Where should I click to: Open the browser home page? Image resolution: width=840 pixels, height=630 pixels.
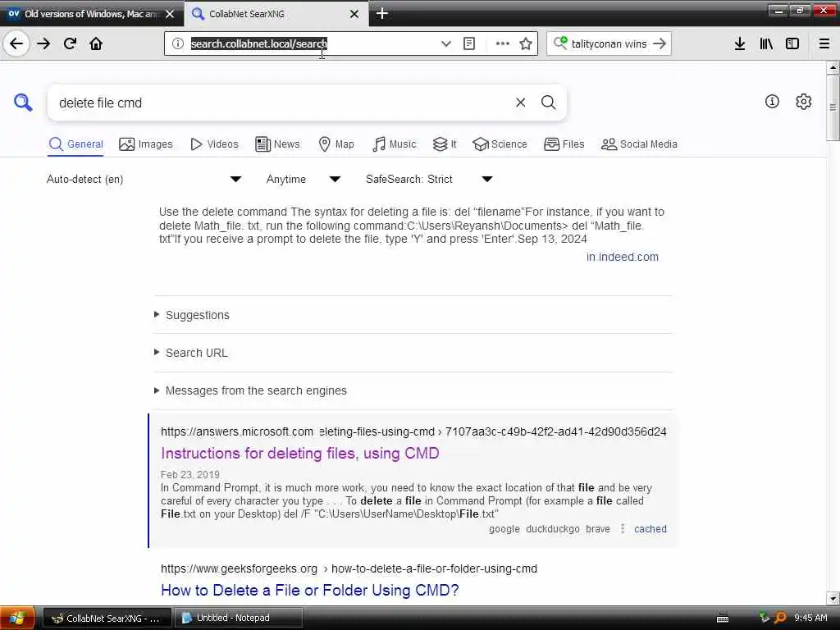[x=96, y=43]
